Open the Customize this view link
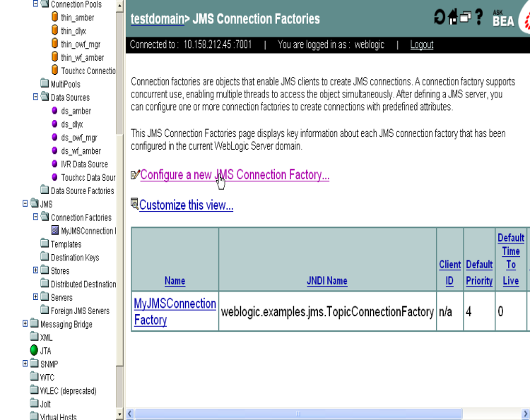This screenshot has height=420, width=530. tap(186, 205)
